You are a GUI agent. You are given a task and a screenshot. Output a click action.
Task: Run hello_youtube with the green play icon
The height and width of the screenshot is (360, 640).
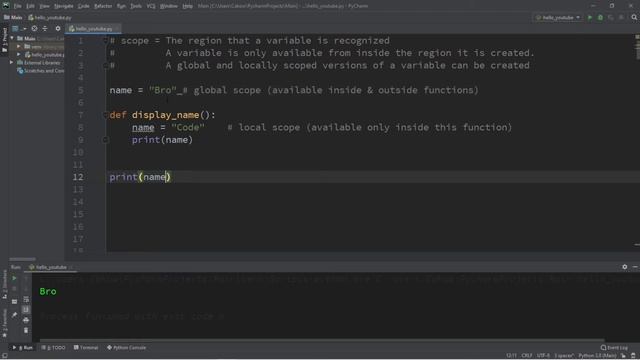click(590, 18)
